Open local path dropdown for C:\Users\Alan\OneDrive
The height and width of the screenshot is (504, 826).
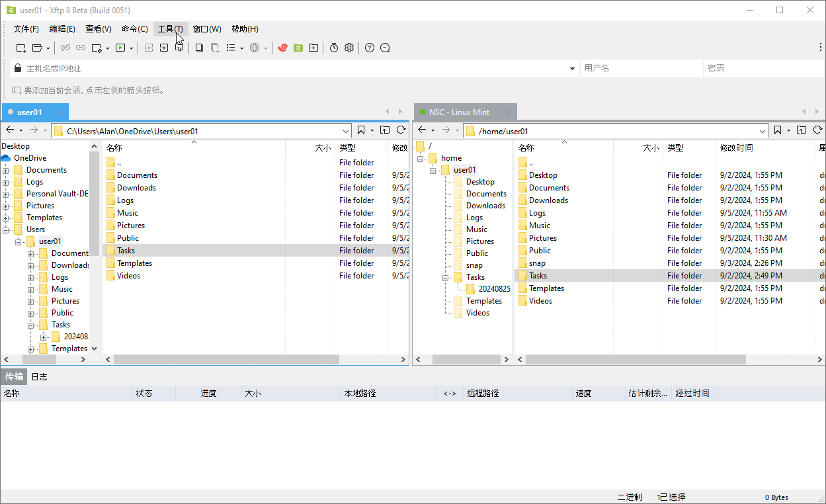coord(346,131)
